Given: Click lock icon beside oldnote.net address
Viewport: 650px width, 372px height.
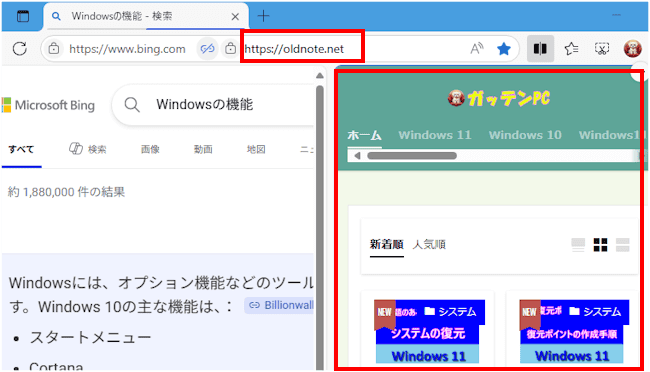Looking at the screenshot, I should [230, 49].
